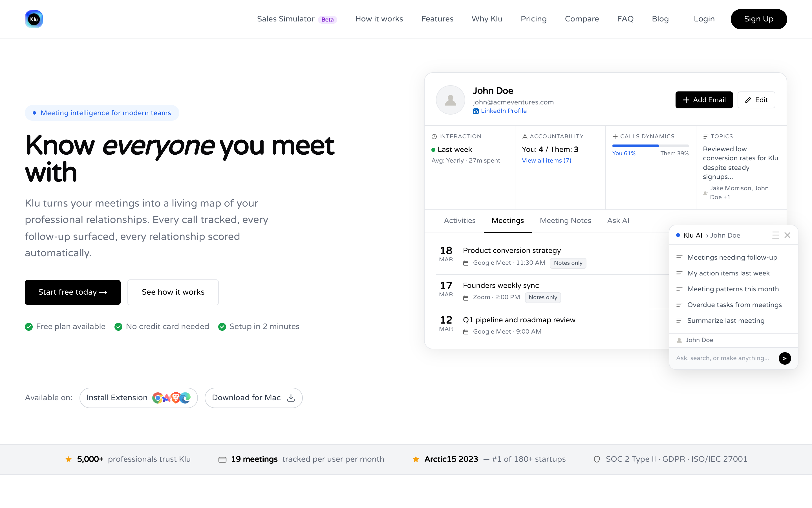The height and width of the screenshot is (508, 812).
Task: Choose Meeting patterns this month suggestion
Action: click(733, 289)
